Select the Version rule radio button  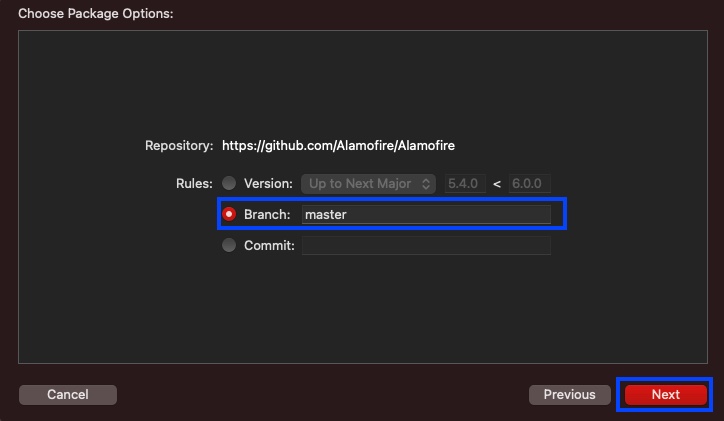pyautogui.click(x=229, y=183)
